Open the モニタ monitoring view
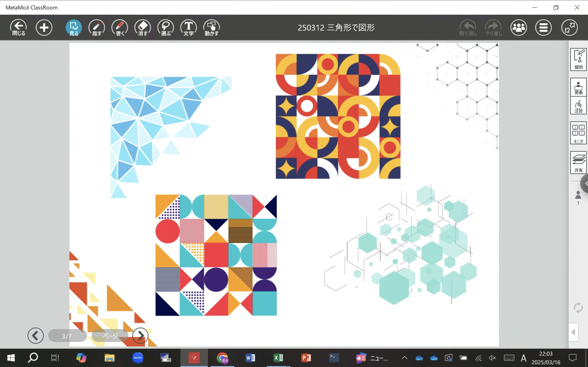 [578, 133]
